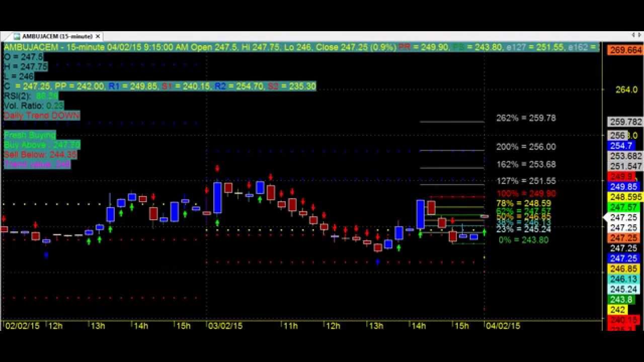Click the '127% = 251.55' Fibonacci label
This screenshot has height=362, width=644.
coord(526,181)
